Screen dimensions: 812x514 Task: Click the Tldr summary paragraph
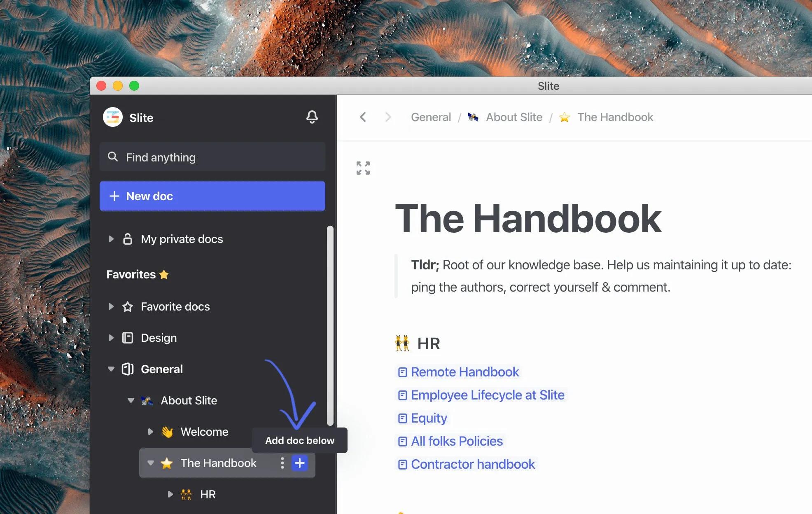pyautogui.click(x=601, y=276)
